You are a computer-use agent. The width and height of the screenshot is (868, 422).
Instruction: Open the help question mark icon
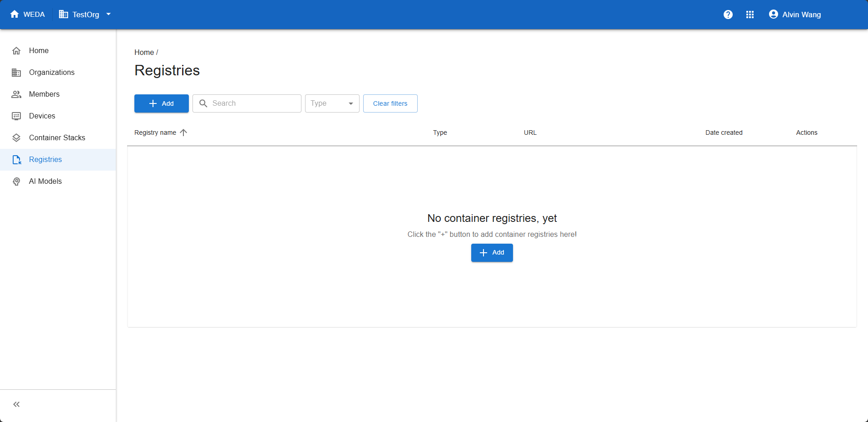[728, 15]
